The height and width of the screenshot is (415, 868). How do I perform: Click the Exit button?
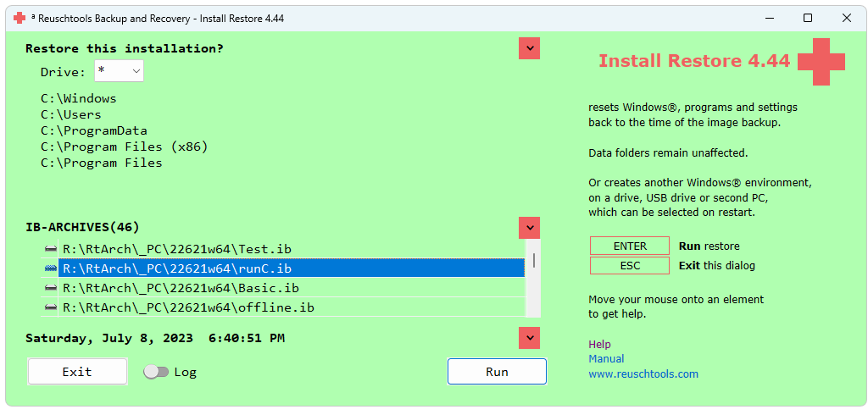click(77, 372)
